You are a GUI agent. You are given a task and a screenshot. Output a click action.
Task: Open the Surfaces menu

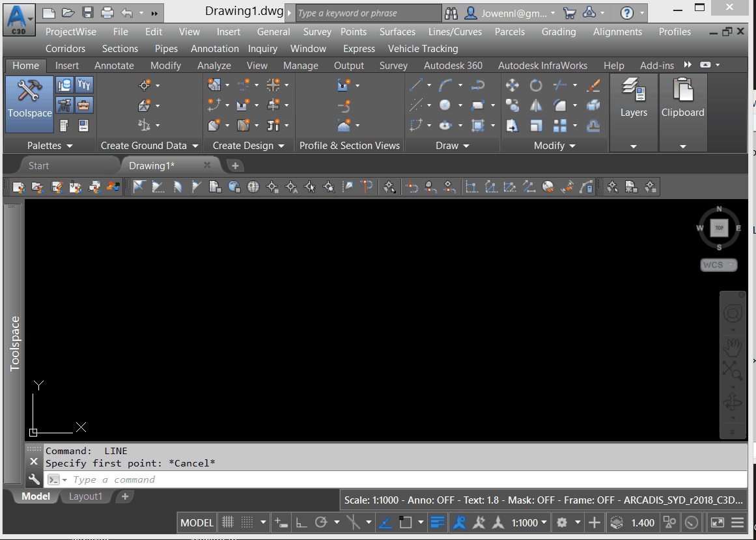coord(397,31)
